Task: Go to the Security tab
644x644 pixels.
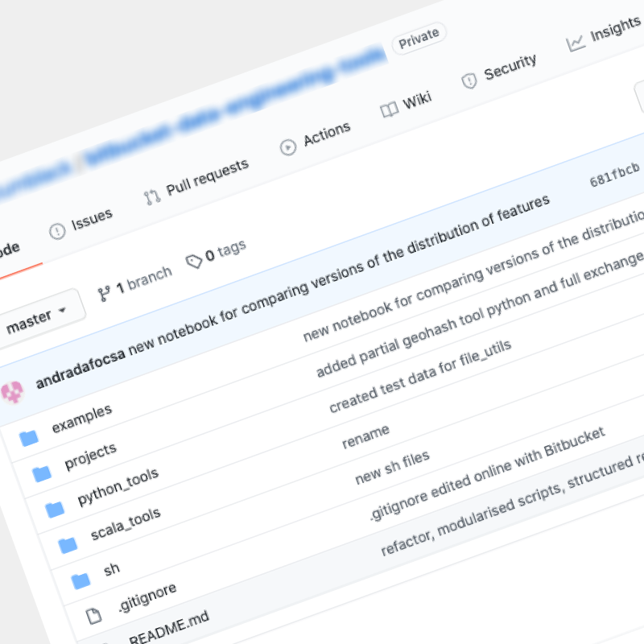Action: [x=499, y=72]
